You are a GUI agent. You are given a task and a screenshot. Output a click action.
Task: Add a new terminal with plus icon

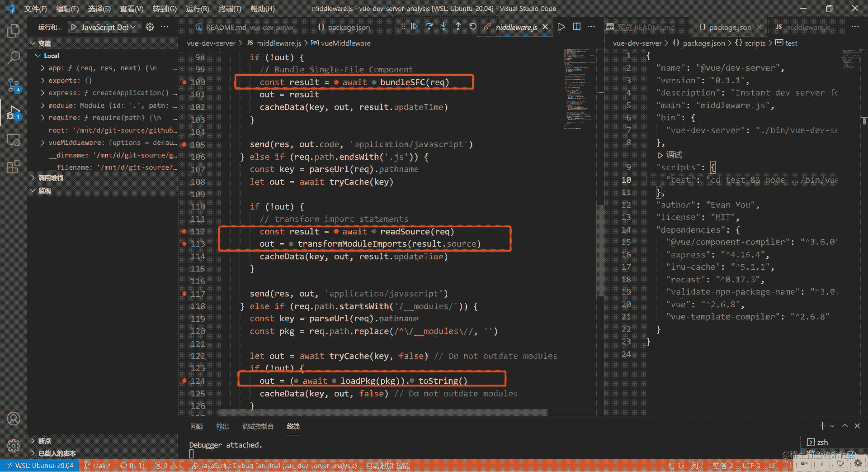tap(822, 426)
